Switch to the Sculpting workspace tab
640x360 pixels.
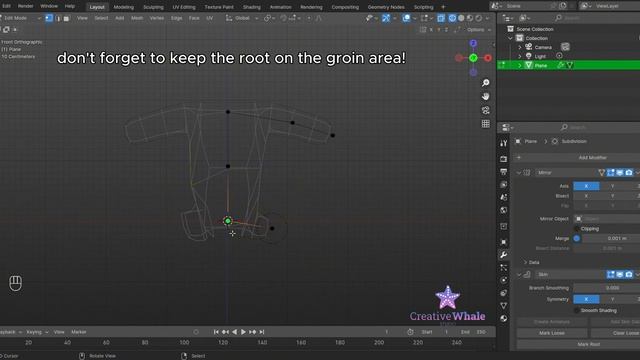coord(153,7)
